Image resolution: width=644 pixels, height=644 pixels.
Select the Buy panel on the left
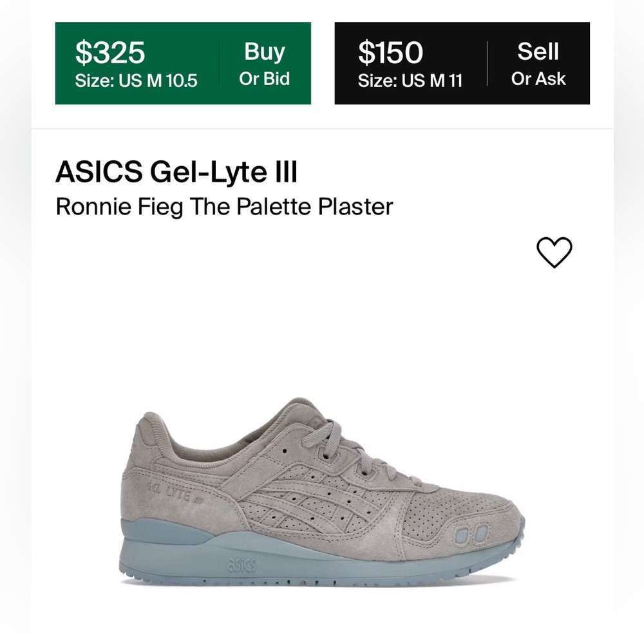184,63
